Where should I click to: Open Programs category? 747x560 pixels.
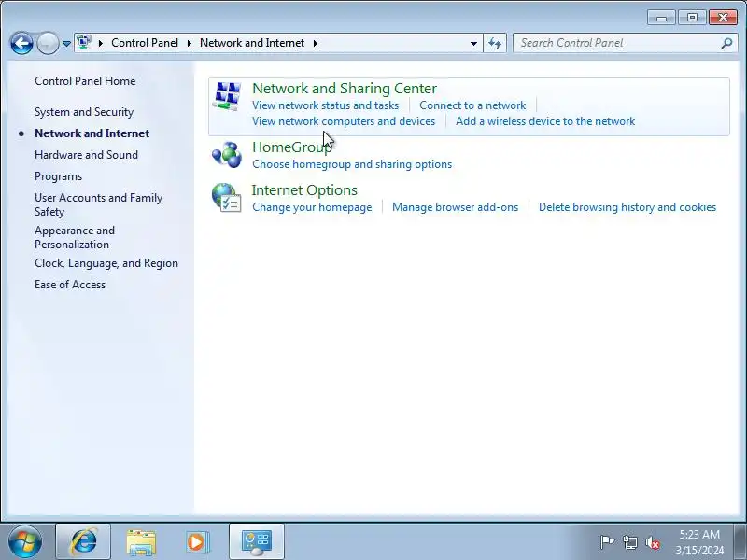(x=58, y=176)
